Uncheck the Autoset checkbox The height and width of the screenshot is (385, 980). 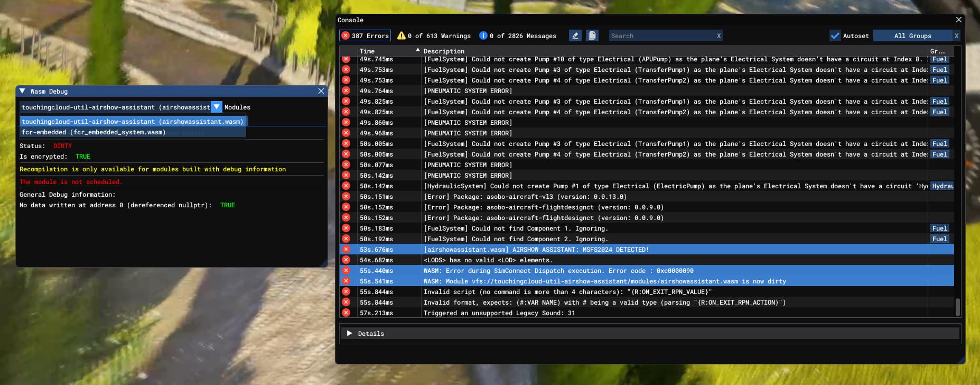pos(835,36)
